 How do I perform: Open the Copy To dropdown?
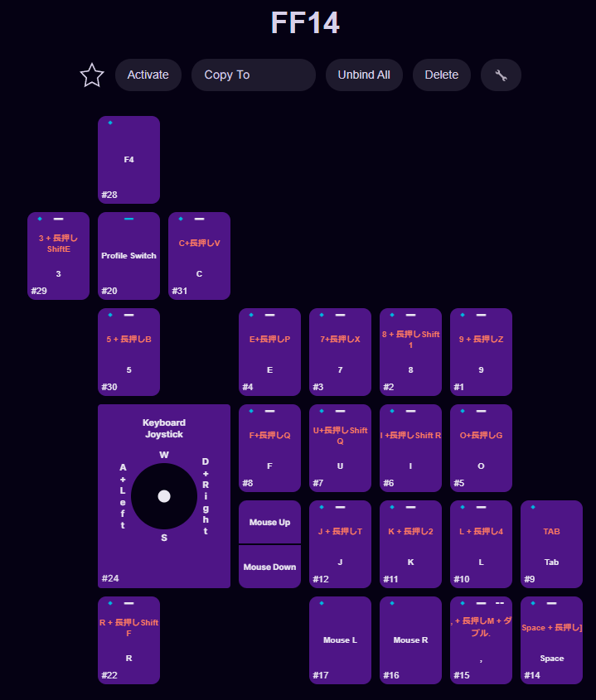[x=254, y=75]
